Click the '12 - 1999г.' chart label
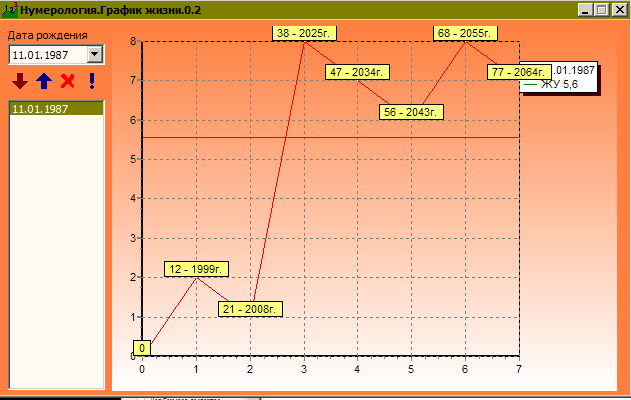The width and height of the screenshot is (631, 400). 196,269
